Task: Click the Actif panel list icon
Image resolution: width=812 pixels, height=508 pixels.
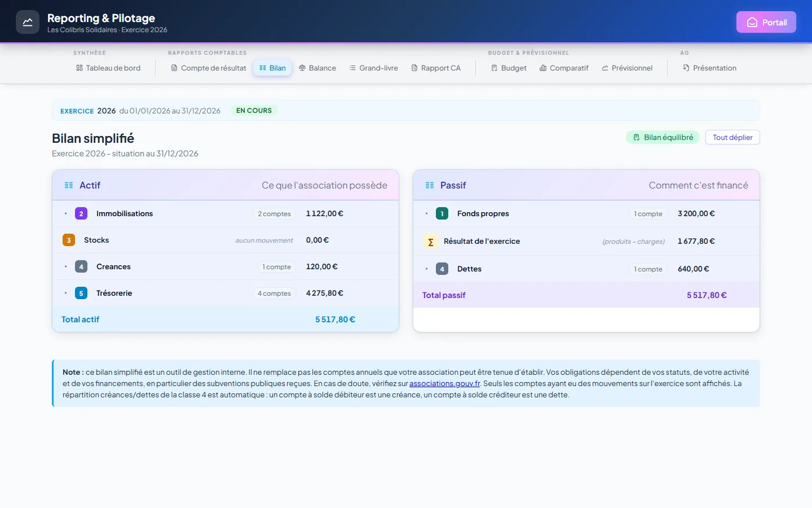Action: pyautogui.click(x=69, y=185)
